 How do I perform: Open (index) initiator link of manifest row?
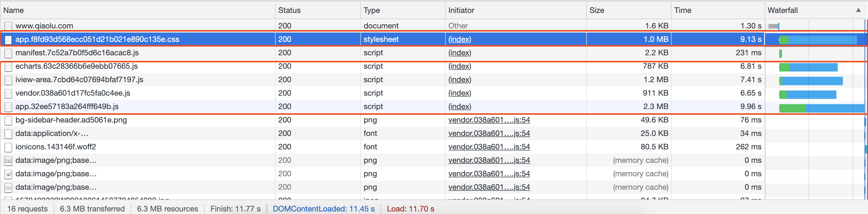pos(460,53)
